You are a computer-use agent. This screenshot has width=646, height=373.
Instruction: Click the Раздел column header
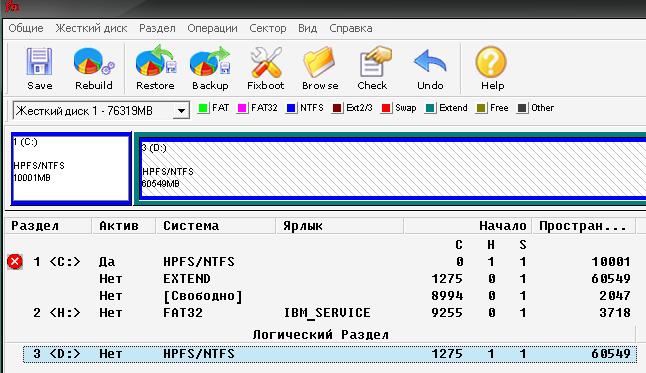coord(48,226)
